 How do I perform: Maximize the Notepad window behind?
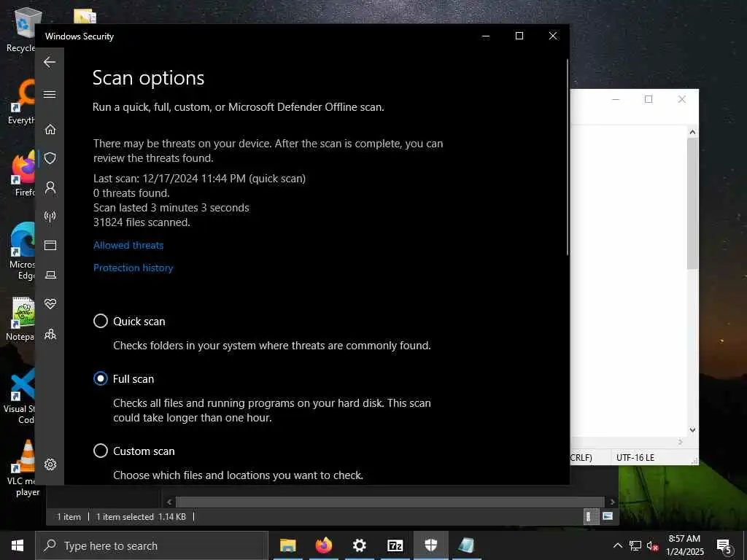[649, 99]
